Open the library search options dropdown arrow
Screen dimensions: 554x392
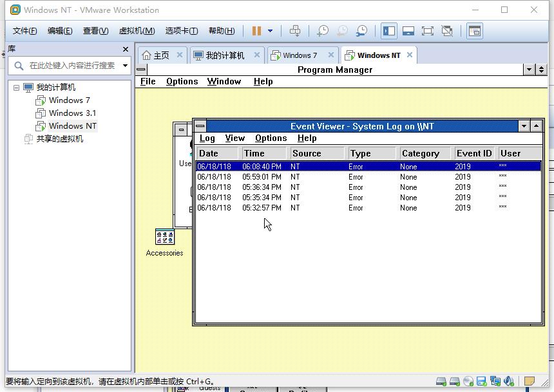(x=125, y=66)
